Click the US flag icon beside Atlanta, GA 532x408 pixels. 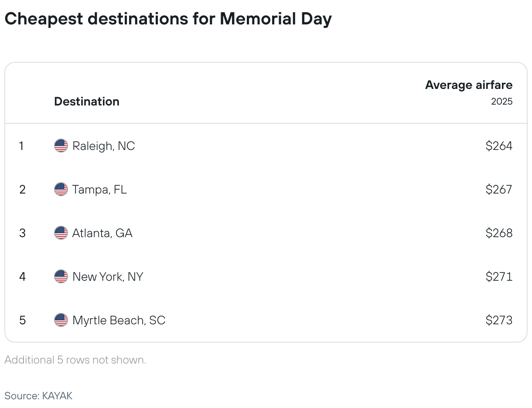61,233
